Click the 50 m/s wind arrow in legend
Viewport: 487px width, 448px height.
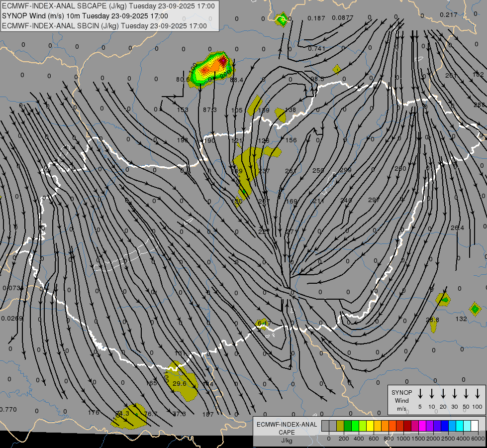[466, 394]
